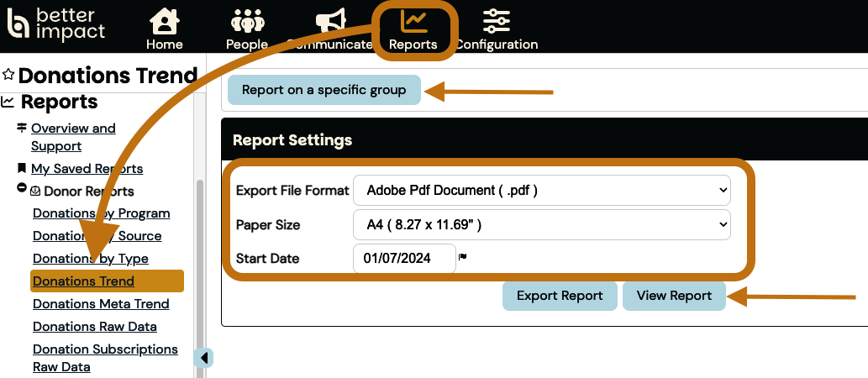The width and height of the screenshot is (868, 378).
Task: Open the Configuration sliders icon
Action: coord(497,20)
